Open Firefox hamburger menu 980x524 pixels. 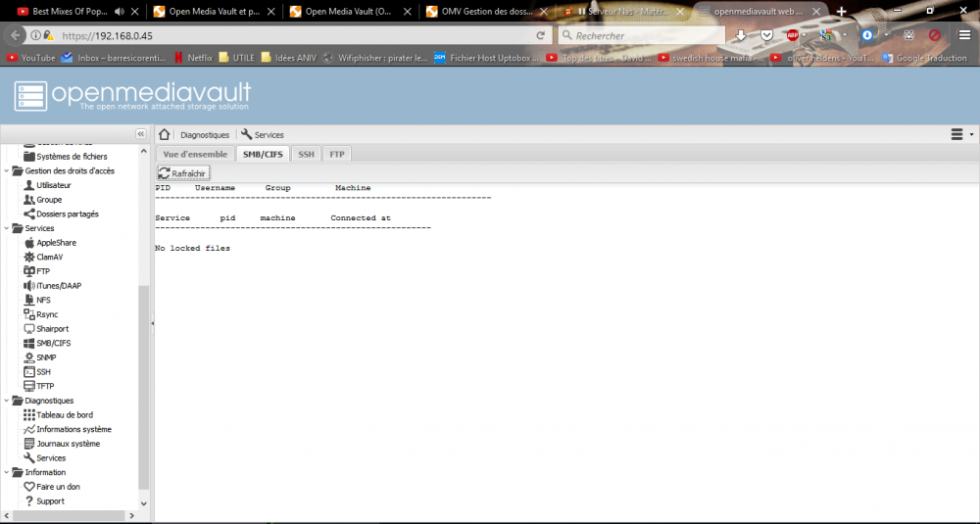(x=965, y=35)
